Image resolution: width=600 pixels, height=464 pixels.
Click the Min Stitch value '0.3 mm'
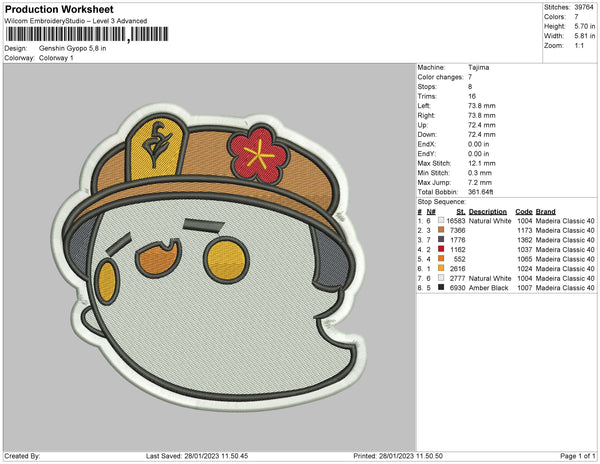tap(480, 173)
